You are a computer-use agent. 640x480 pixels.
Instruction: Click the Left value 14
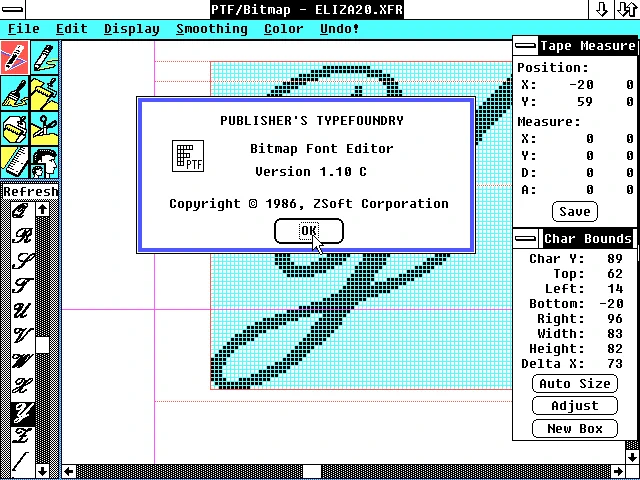click(x=615, y=289)
